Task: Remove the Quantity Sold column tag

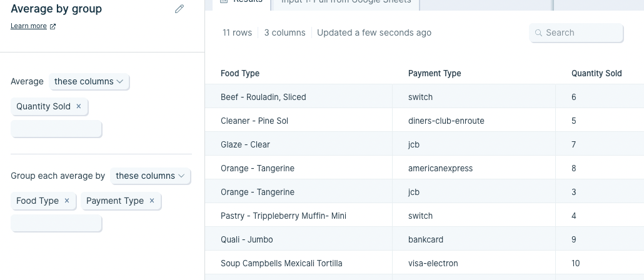Action: (78, 106)
